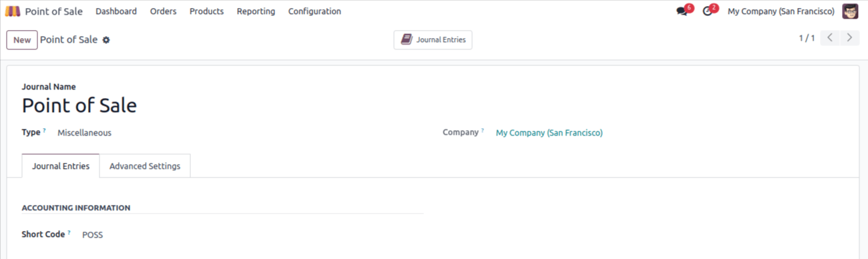Viewport: 868px width, 259px height.
Task: Create a new journal with New
Action: pos(22,40)
